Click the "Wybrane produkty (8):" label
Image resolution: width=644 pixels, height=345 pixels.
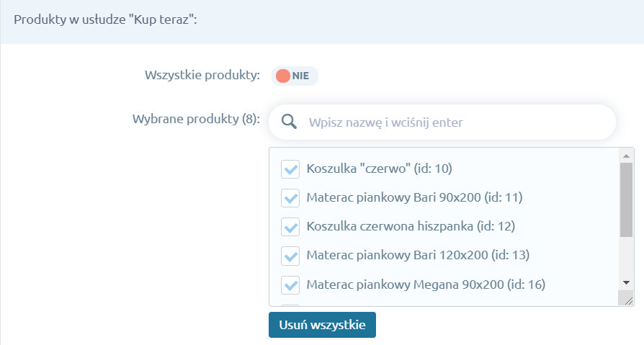click(195, 119)
